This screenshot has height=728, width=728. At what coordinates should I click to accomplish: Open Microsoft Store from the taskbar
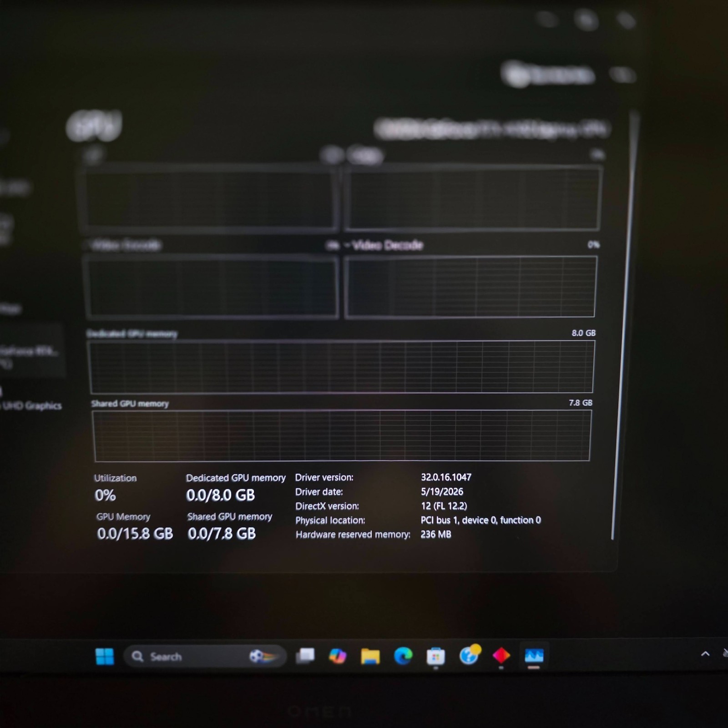coord(435,656)
